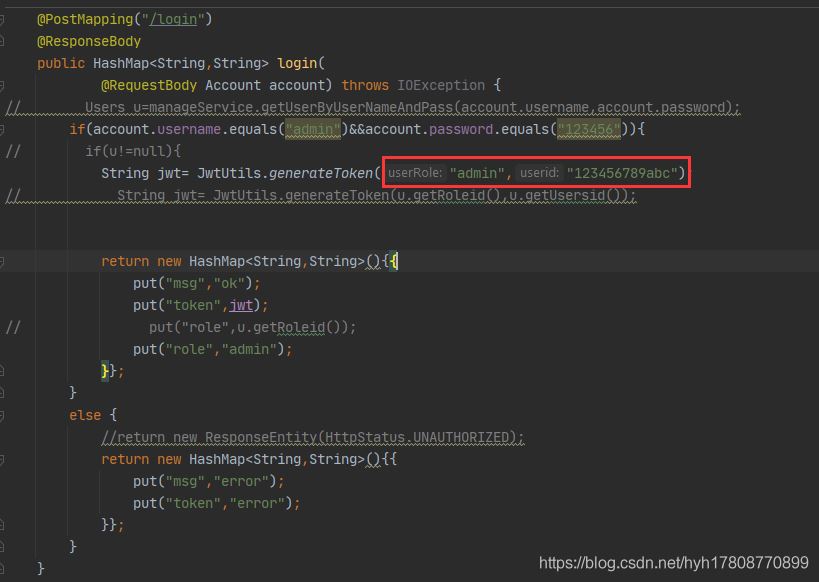Image resolution: width=819 pixels, height=582 pixels.
Task: Collapse the login method with its fold marker
Action: pos(28,62)
